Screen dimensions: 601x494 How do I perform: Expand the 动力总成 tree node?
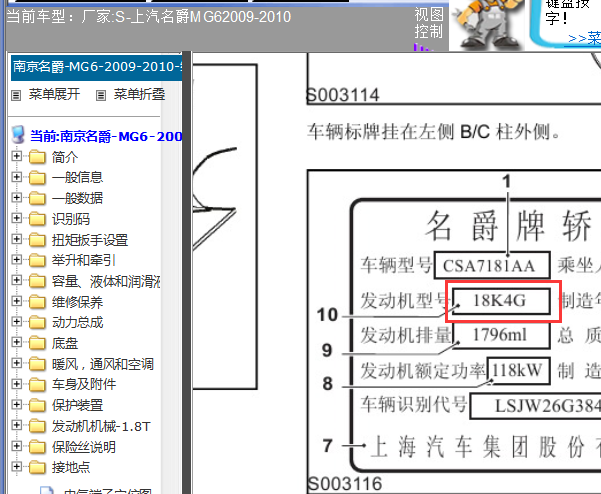tap(16, 321)
